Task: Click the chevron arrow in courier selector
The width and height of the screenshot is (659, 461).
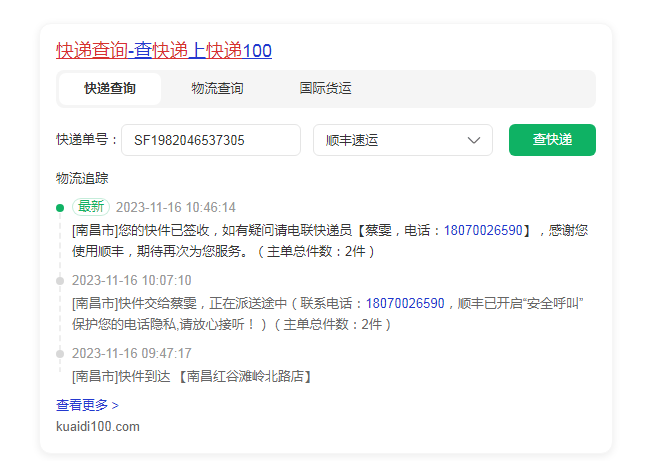Action: coord(474,140)
